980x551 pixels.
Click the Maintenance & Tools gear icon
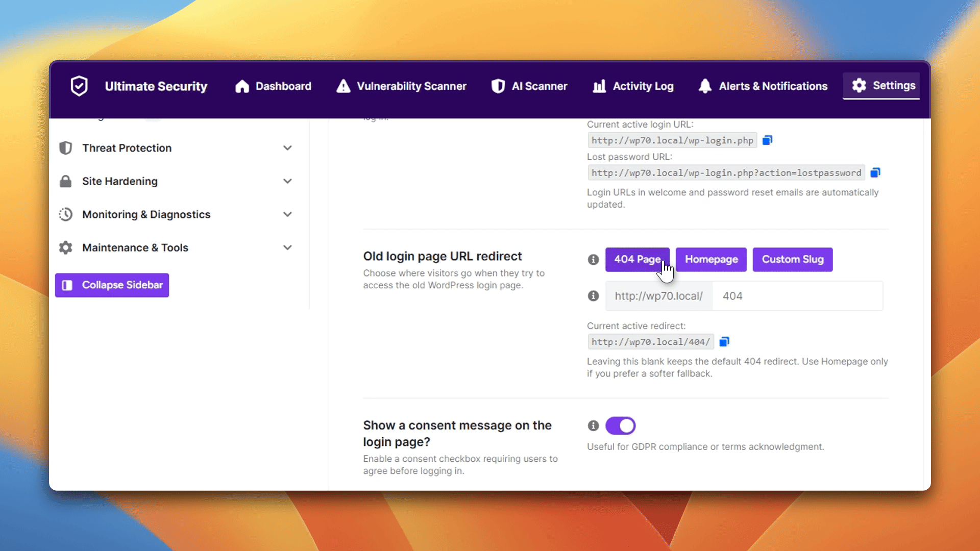click(x=65, y=247)
